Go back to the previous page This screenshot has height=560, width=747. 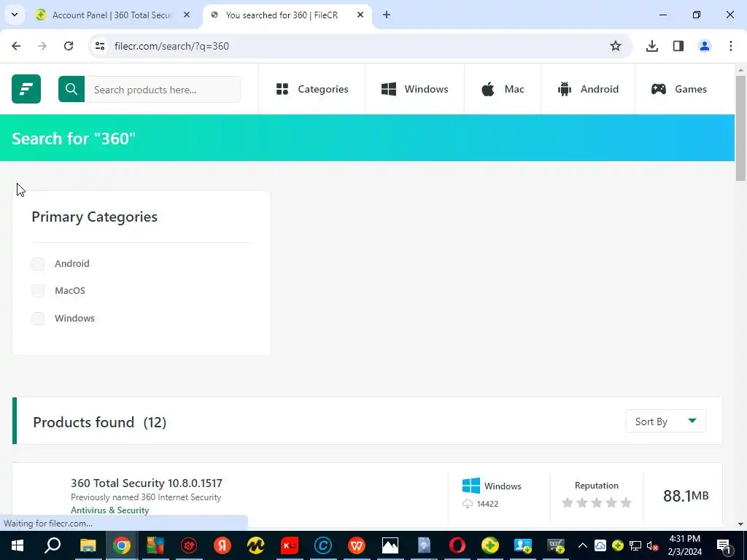(x=16, y=46)
